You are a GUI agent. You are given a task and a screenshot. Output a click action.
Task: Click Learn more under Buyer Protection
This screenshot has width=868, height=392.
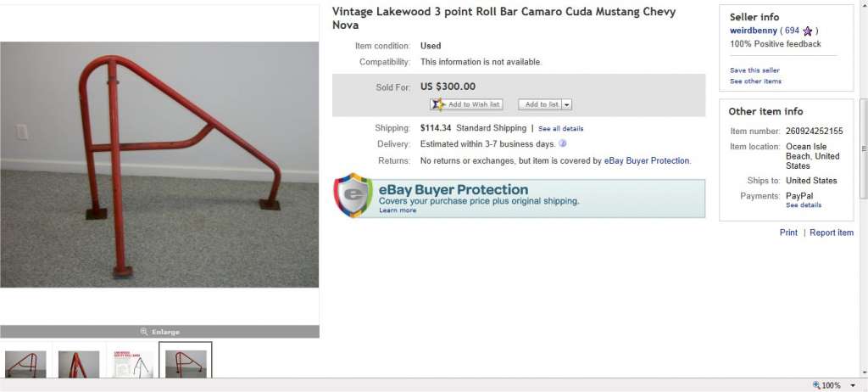coord(398,210)
